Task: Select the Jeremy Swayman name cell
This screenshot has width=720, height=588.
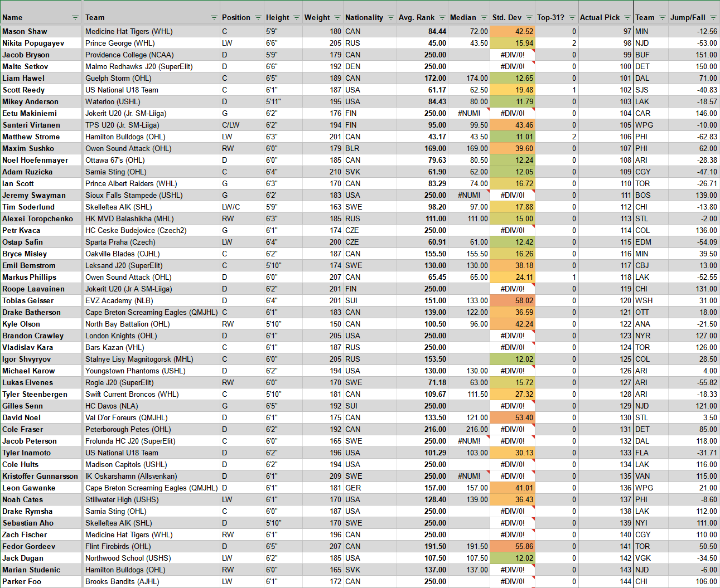Action: coord(41,195)
